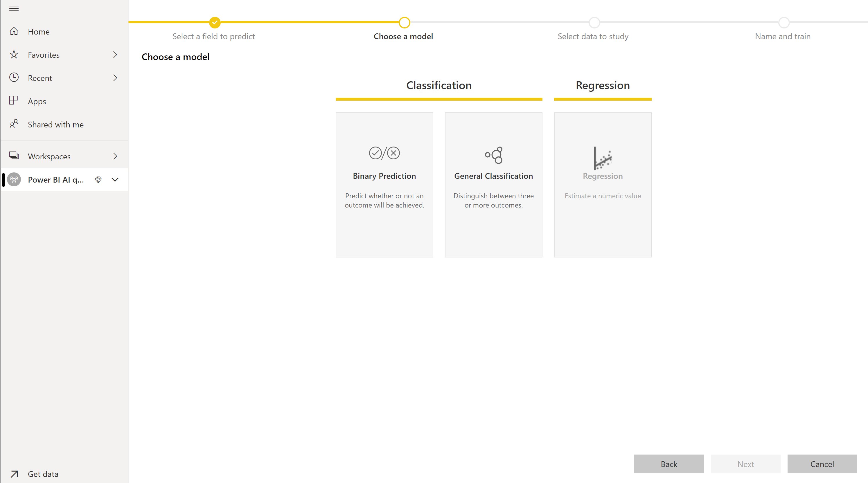Select the General Classification model card title
This screenshot has height=483, width=868.
[x=494, y=176]
